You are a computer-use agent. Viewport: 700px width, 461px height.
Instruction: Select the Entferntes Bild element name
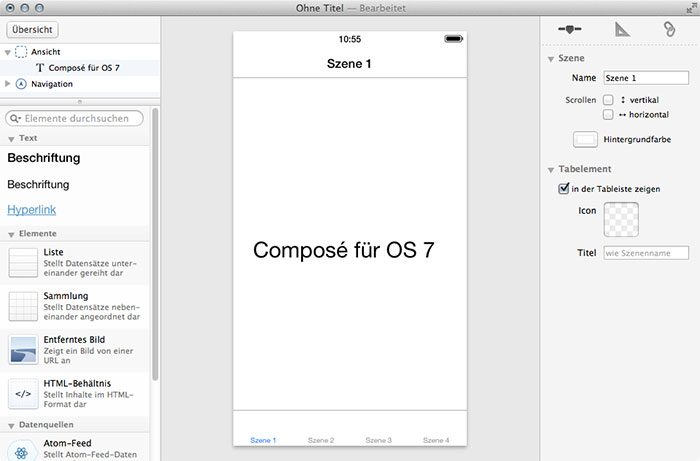pos(74,340)
